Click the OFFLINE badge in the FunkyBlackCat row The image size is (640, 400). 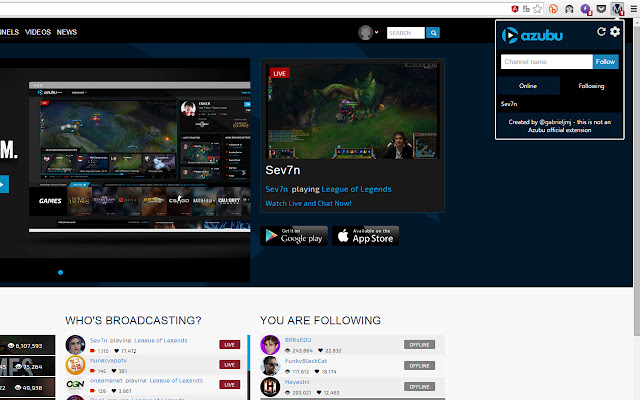pos(419,366)
